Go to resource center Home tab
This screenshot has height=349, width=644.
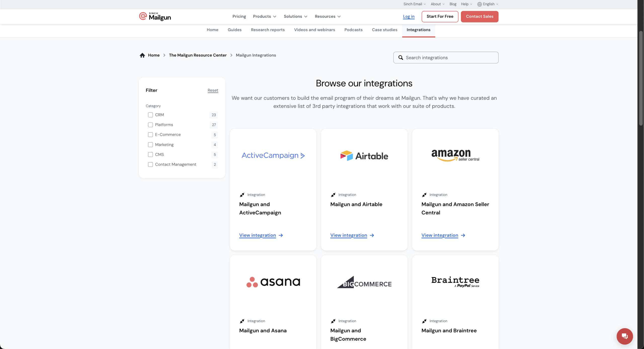point(212,30)
